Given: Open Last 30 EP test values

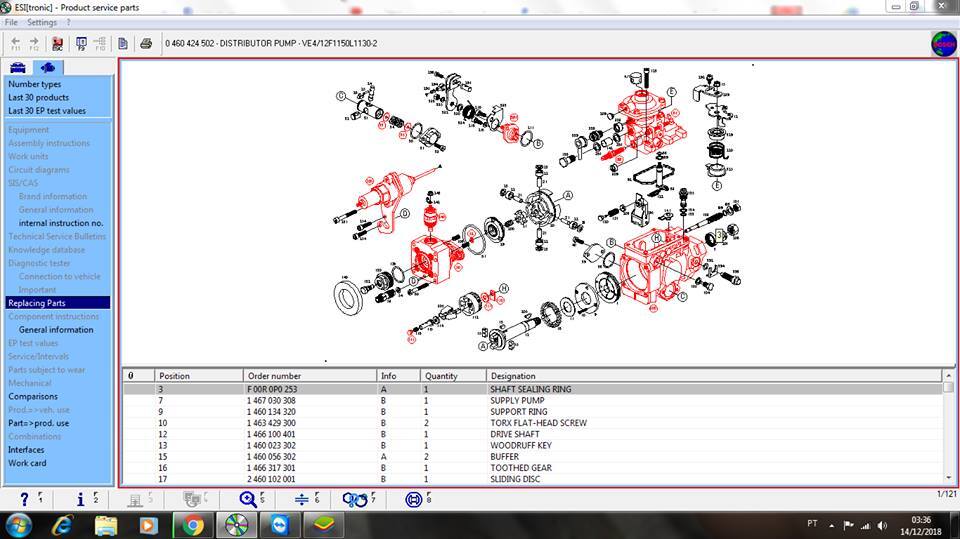Looking at the screenshot, I should coord(47,111).
